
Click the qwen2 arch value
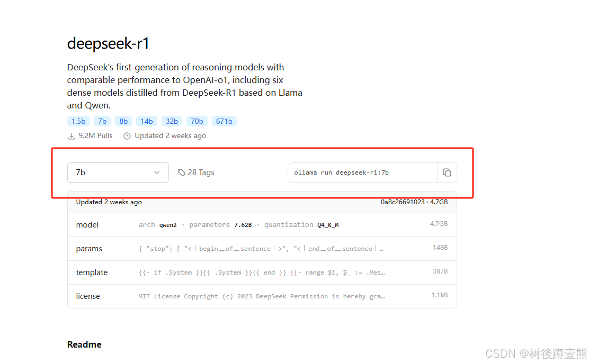(x=168, y=225)
